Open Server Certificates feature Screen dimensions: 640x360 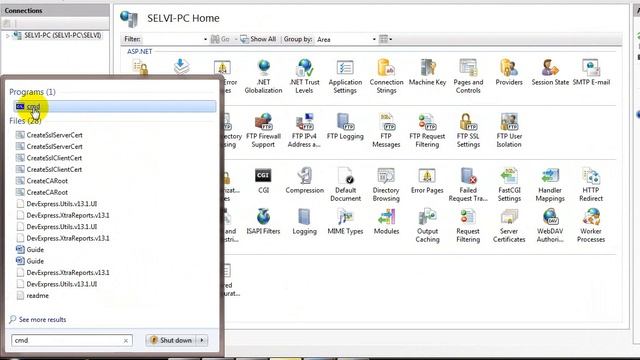509,225
